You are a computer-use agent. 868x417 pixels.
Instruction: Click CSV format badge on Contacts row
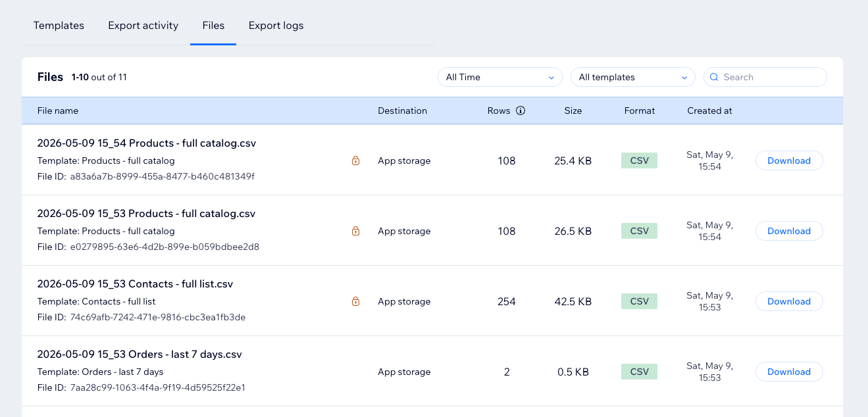639,301
